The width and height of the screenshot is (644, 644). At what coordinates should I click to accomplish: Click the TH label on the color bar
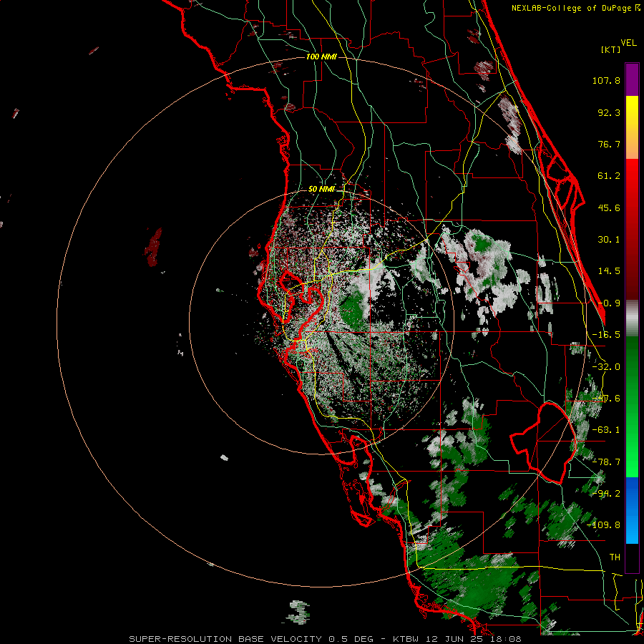pos(615,557)
